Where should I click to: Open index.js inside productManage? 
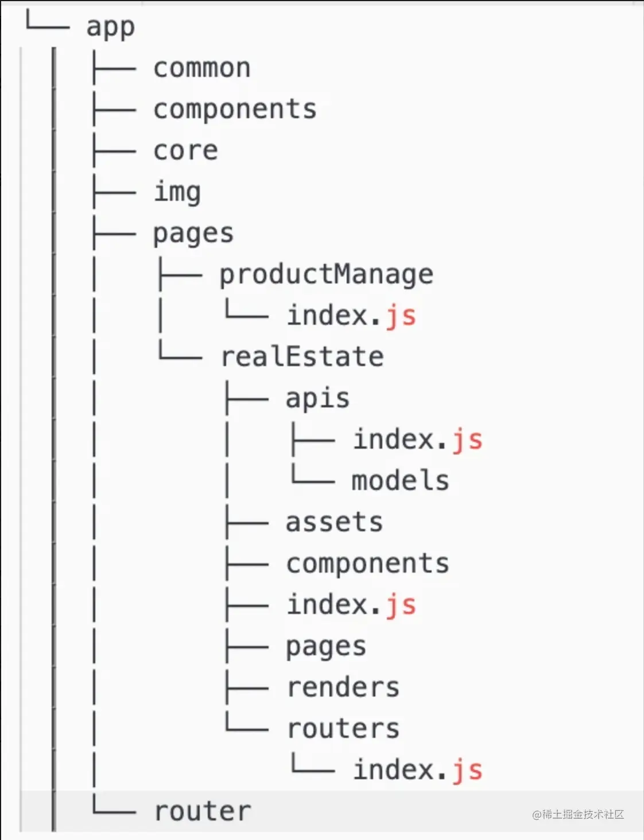pyautogui.click(x=351, y=316)
